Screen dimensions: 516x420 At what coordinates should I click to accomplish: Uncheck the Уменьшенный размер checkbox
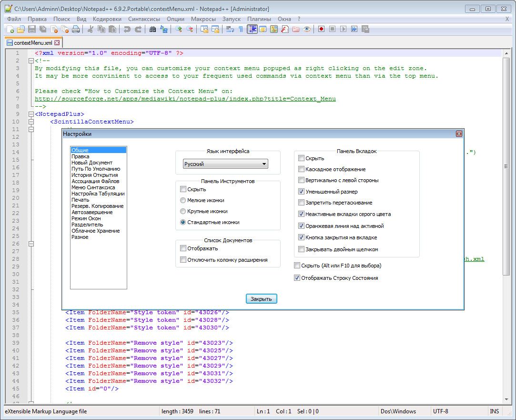(x=301, y=192)
